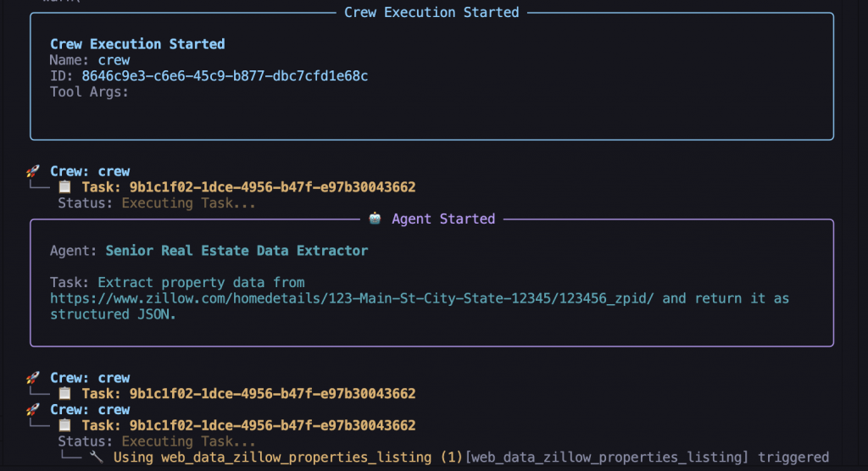Click the robot icon beside Agent Started
Screen dimensions: 868x471
(376, 219)
